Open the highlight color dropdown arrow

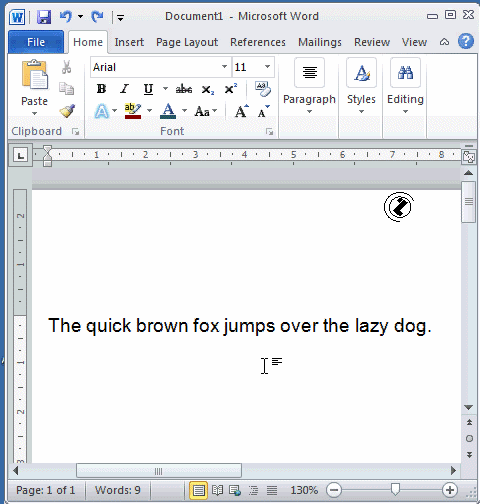coord(149,111)
